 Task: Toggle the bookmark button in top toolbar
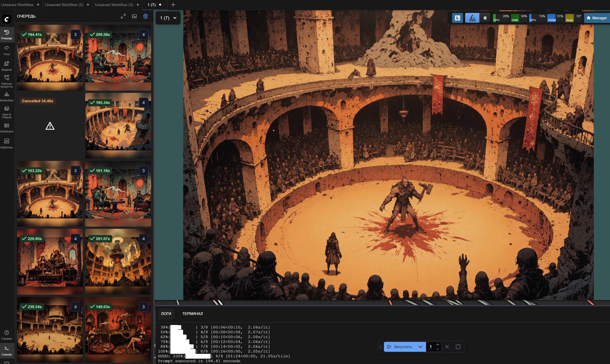pos(485,18)
